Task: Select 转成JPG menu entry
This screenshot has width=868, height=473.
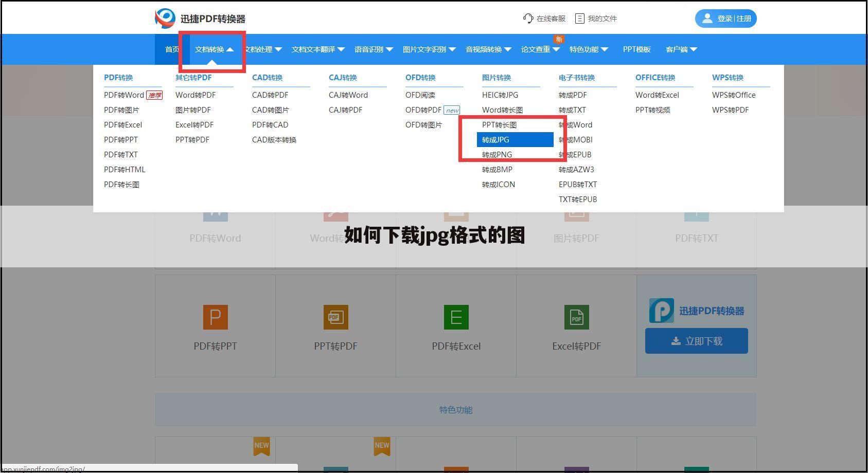Action: click(515, 140)
